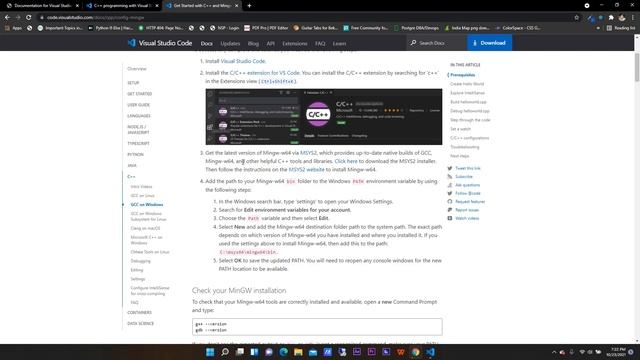Open the Debugging sidebar item under C++

point(141,261)
